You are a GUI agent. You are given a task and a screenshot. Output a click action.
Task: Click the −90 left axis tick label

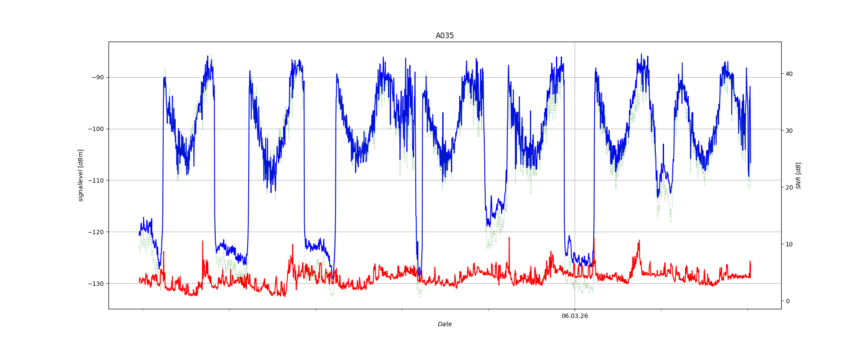(98, 78)
